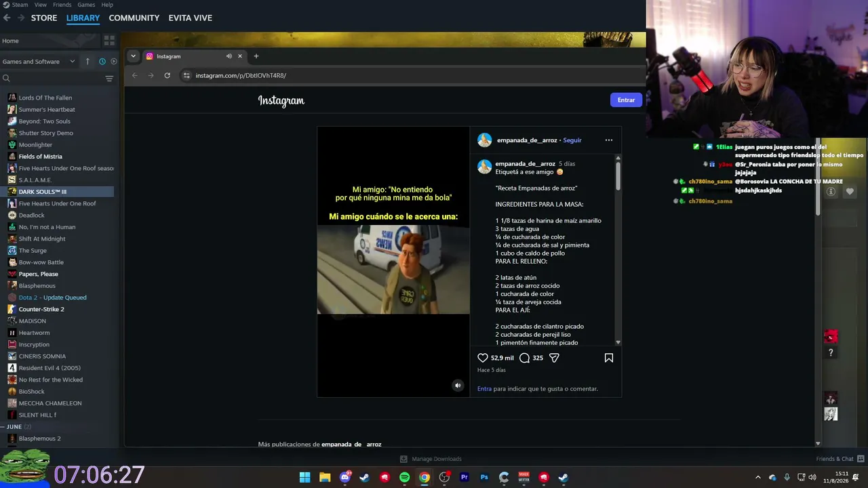The width and height of the screenshot is (868, 488).
Task: Open the Help menu in Steam
Action: click(x=107, y=5)
